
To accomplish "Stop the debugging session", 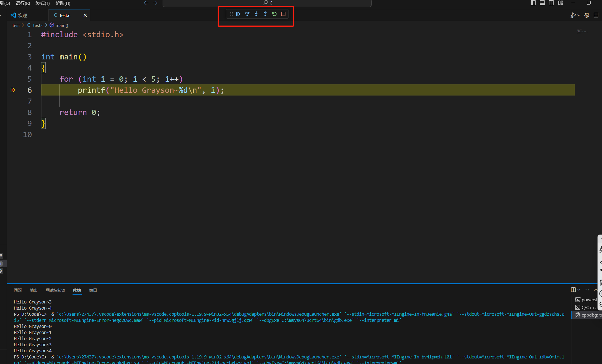I will click(x=283, y=14).
